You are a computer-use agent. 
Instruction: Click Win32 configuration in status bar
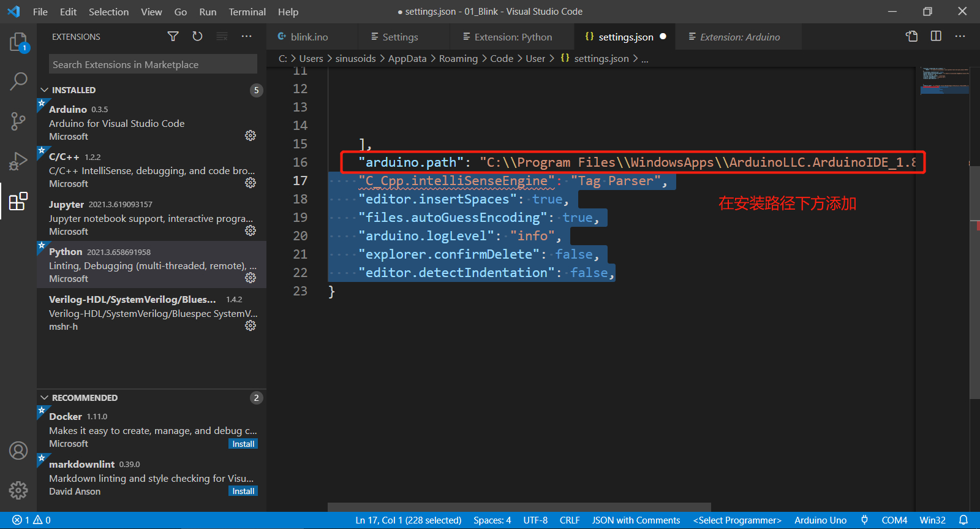point(932,520)
